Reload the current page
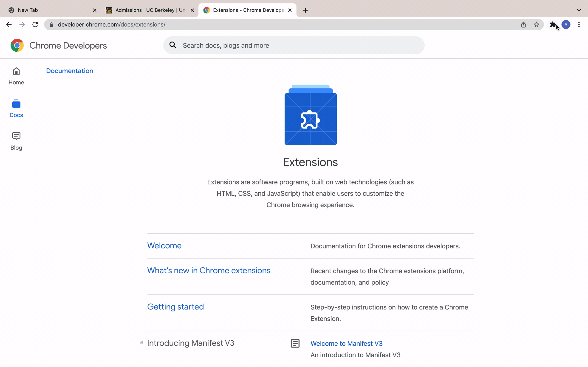The image size is (588, 367). coord(35,25)
